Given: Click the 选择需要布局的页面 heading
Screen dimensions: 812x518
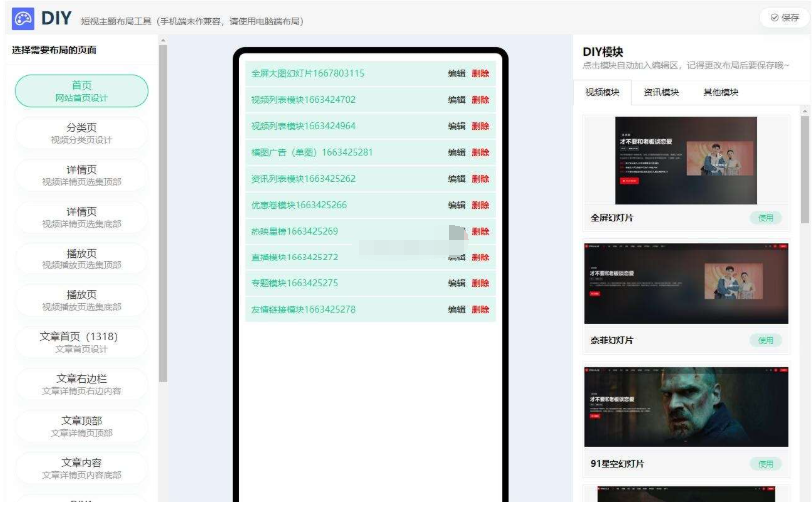Looking at the screenshot, I should (54, 50).
